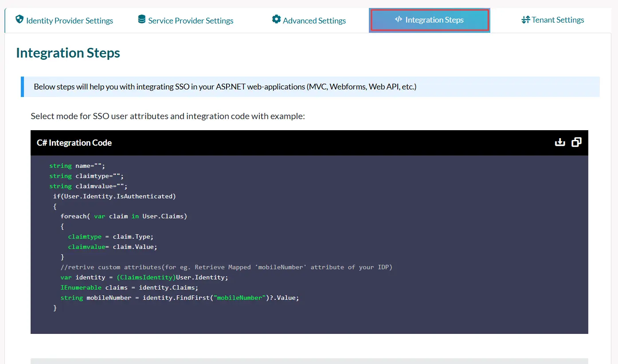Click the shield icon on Identity Provider Settings tab
Viewport: 618px width, 364px height.
[20, 19]
